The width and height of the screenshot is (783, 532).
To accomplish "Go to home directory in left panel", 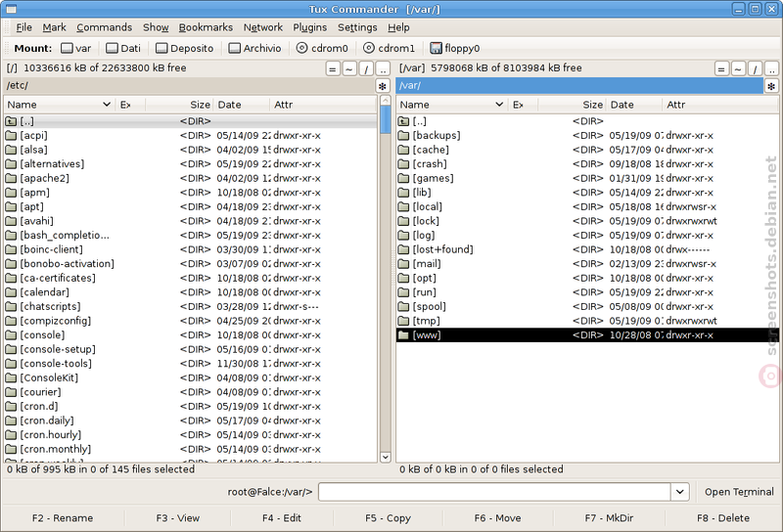I will (349, 68).
